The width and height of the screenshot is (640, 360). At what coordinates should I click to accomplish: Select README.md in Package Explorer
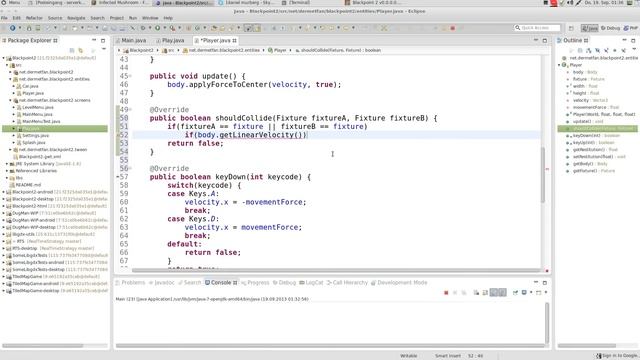[28, 185]
